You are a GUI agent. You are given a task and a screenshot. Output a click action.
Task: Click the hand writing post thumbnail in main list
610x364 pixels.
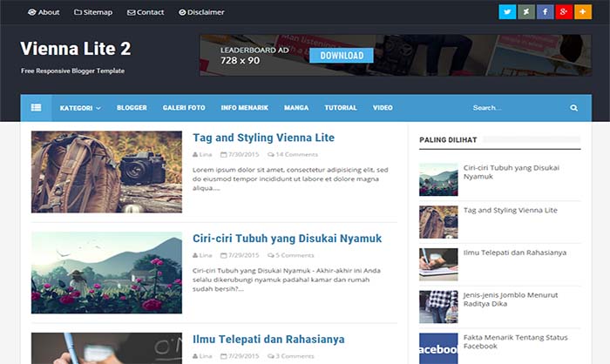(x=106, y=348)
